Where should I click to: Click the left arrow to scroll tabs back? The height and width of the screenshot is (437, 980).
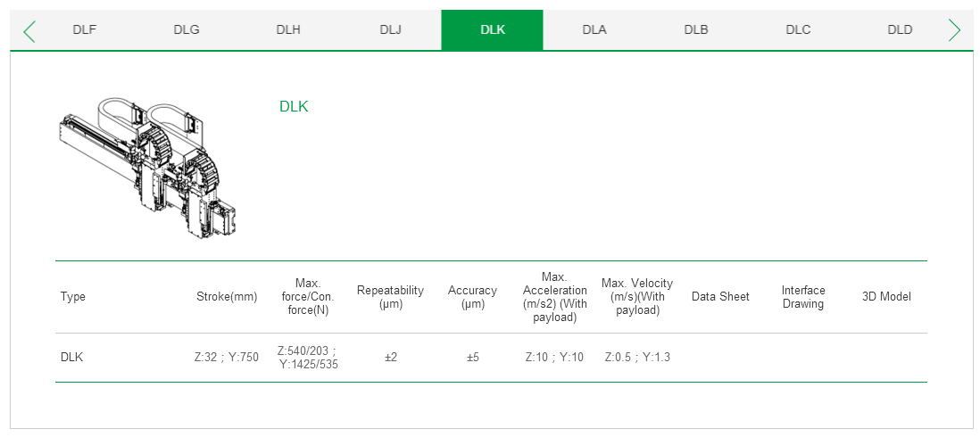pos(29,31)
